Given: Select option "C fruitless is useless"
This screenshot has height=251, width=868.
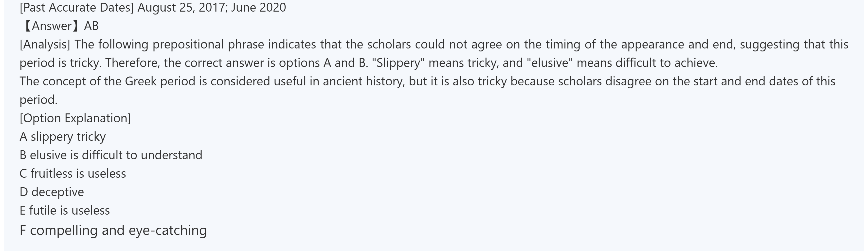Looking at the screenshot, I should pos(73,174).
